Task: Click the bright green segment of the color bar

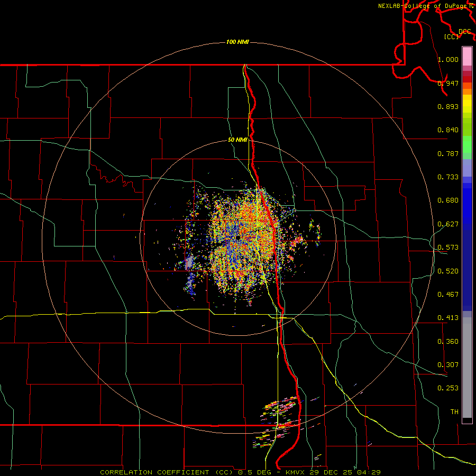Action: pos(467,144)
